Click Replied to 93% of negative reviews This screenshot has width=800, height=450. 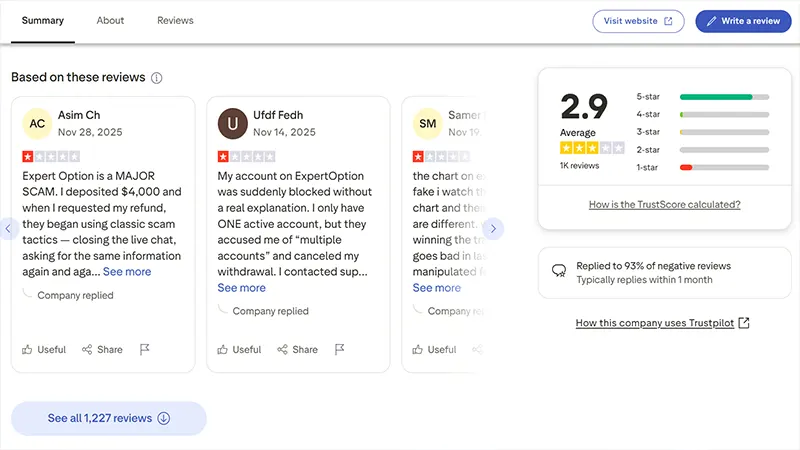coord(654,266)
